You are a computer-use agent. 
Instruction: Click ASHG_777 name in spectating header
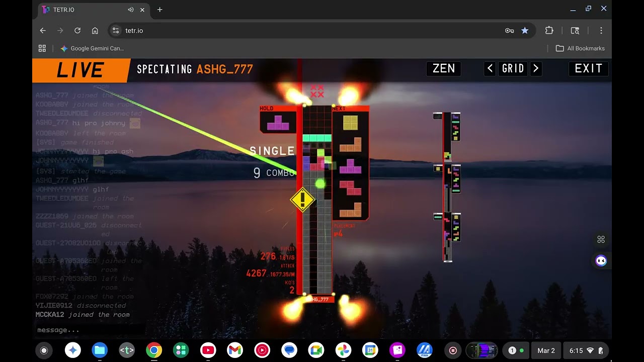coord(224,69)
